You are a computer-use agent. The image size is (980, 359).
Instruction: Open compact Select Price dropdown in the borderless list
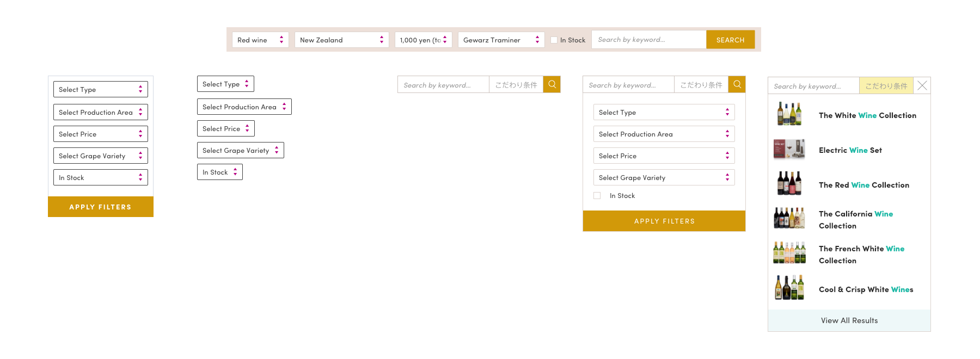[x=226, y=128]
